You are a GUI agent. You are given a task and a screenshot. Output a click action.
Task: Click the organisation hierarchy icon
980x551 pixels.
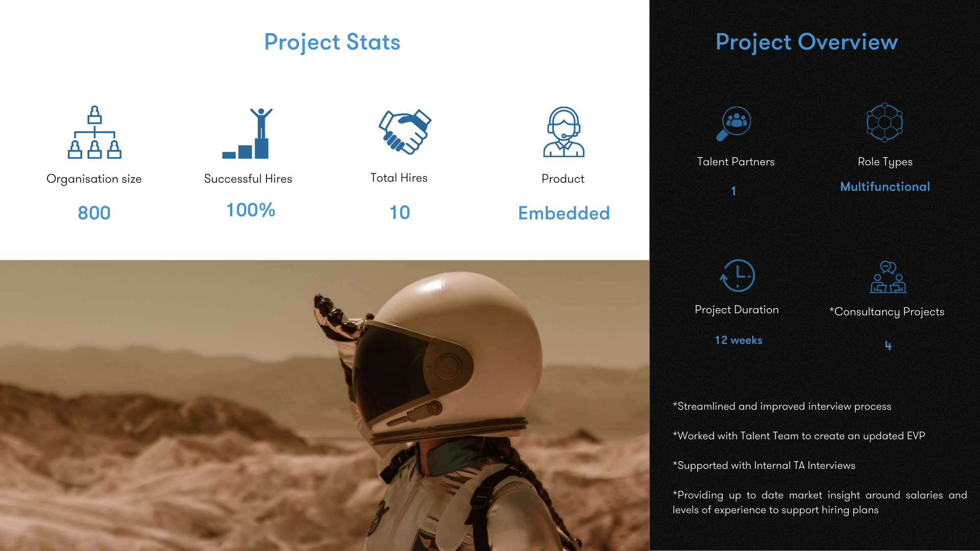click(x=94, y=132)
